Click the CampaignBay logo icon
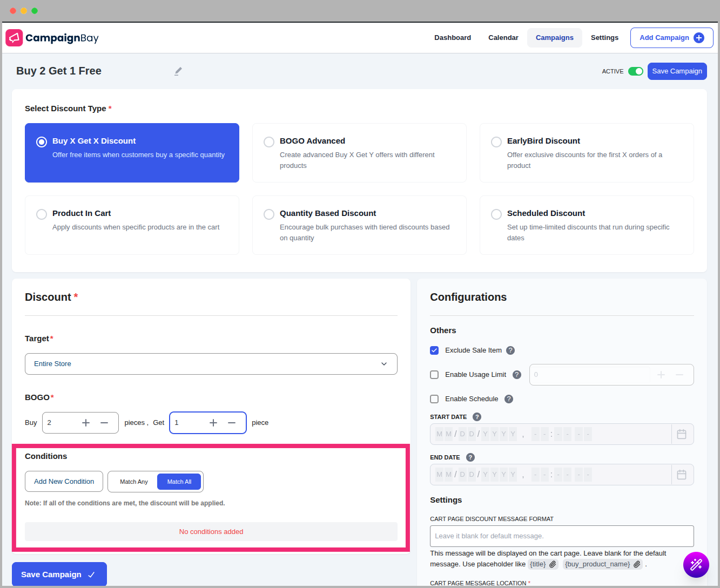This screenshot has width=720, height=588. click(14, 38)
